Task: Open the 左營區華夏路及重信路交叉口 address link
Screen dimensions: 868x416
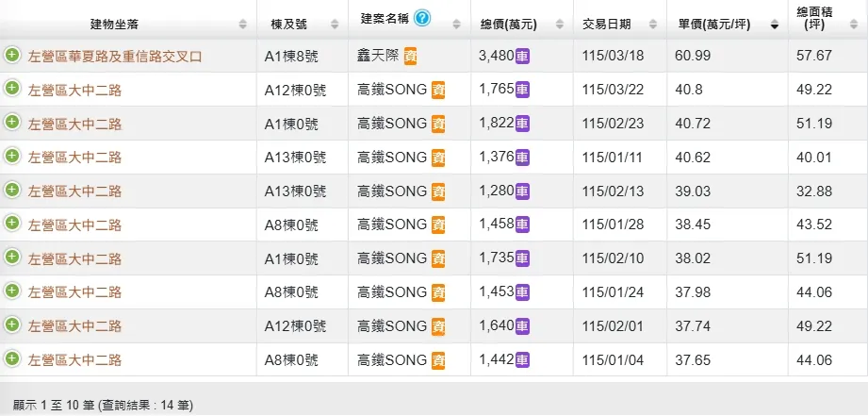Action: [115, 57]
